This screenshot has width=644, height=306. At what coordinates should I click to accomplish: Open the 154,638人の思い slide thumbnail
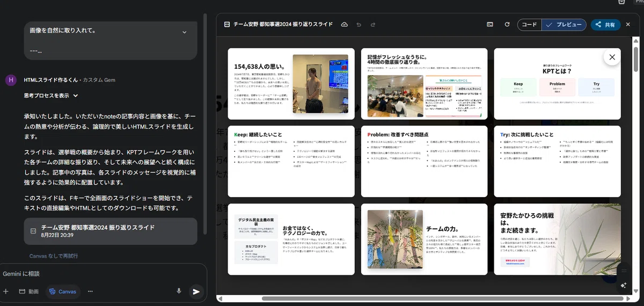pos(291,84)
